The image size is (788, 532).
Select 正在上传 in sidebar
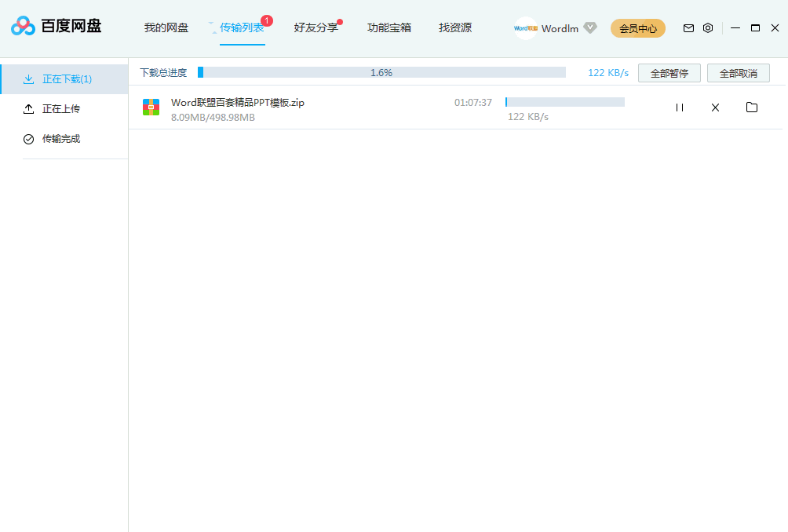coord(64,108)
